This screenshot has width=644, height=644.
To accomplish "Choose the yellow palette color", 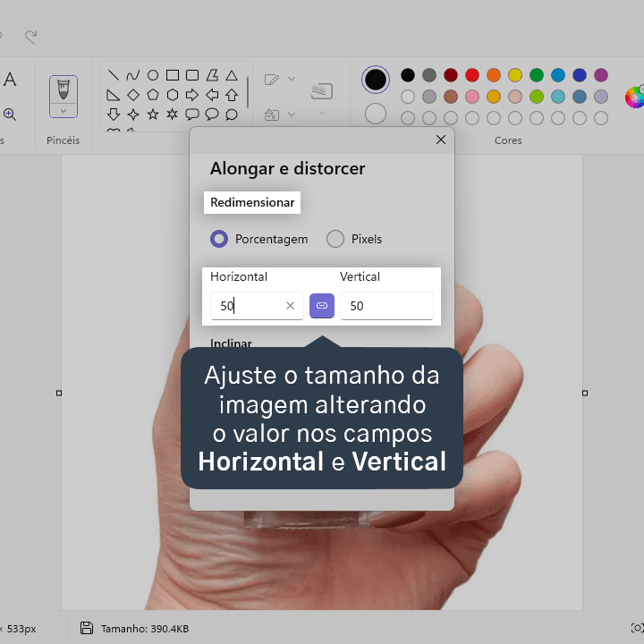I will [x=515, y=75].
